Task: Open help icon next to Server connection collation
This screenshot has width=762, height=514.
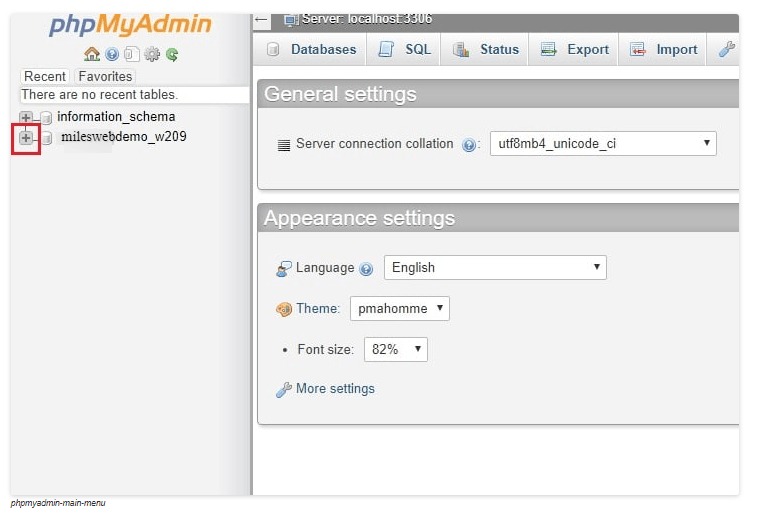Action: pyautogui.click(x=468, y=145)
